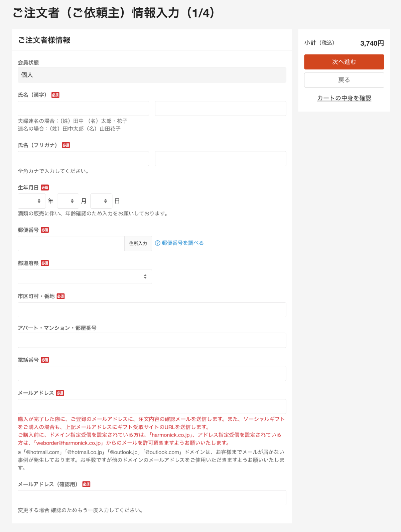Focus the メールアドレス email field
Screen dimensions: 401x532
(x=152, y=406)
